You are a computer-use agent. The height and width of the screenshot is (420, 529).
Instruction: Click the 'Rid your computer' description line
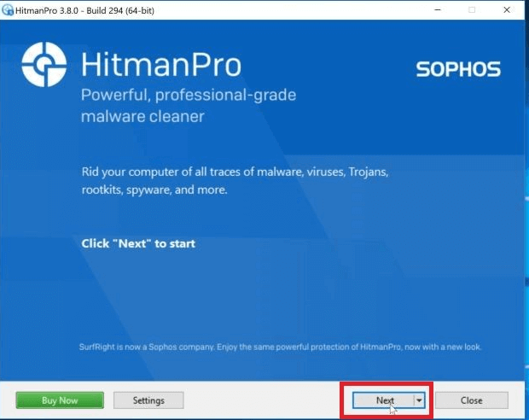235,172
